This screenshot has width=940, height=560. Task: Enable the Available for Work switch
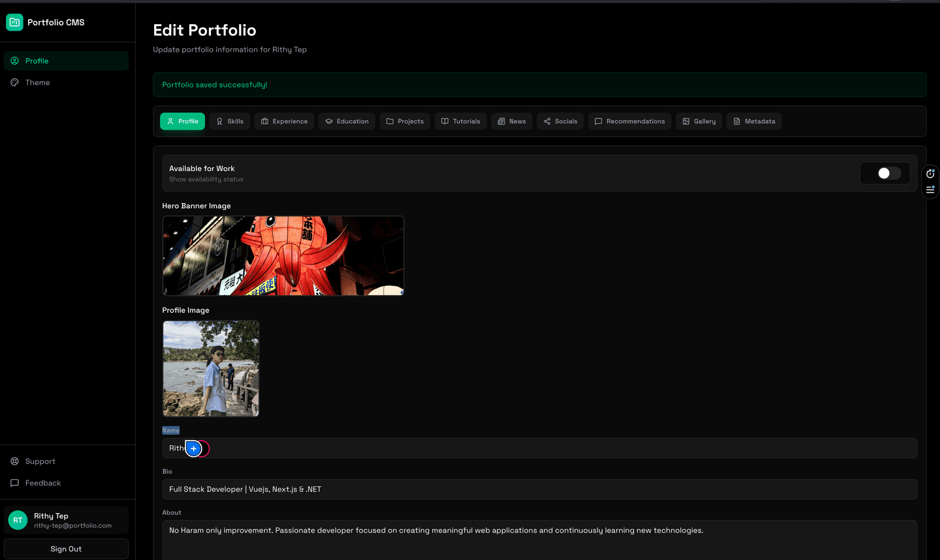click(x=885, y=173)
